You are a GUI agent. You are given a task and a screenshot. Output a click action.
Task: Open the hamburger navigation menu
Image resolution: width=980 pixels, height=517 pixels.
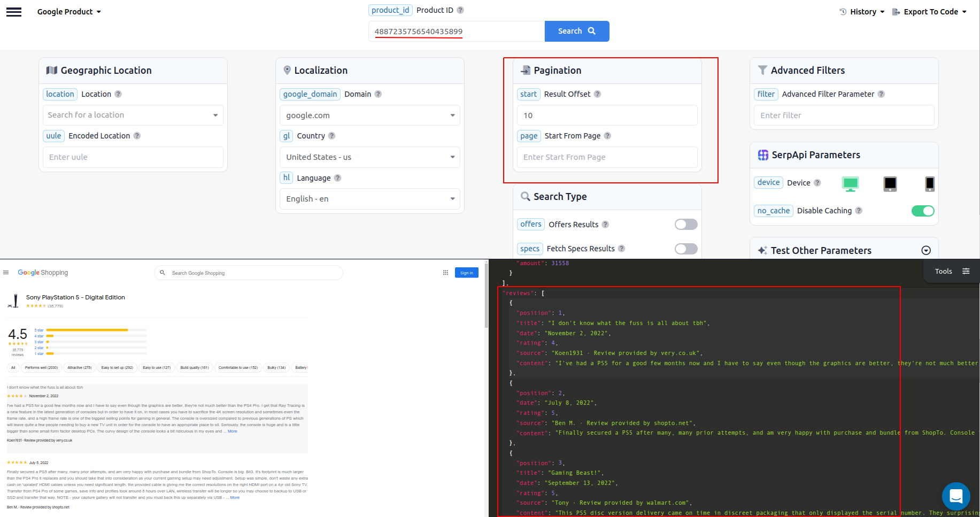click(x=14, y=11)
